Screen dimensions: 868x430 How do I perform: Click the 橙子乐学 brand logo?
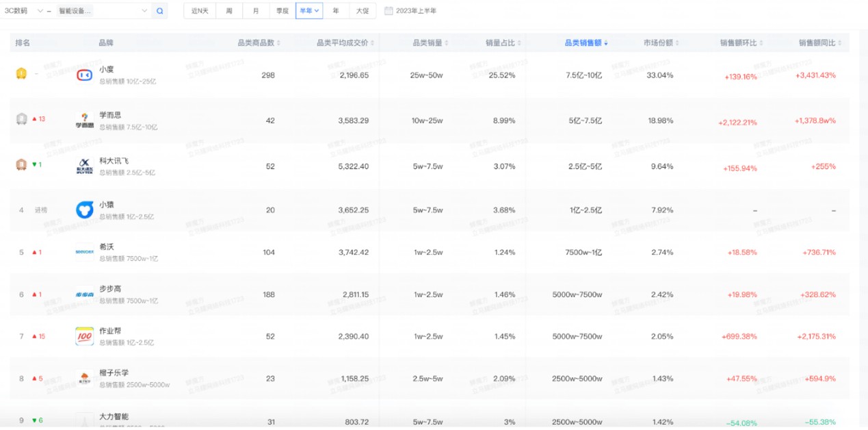84,379
